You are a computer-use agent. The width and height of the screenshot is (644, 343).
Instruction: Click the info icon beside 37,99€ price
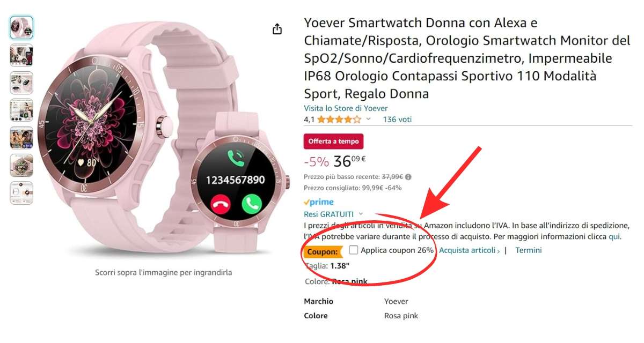pos(408,176)
